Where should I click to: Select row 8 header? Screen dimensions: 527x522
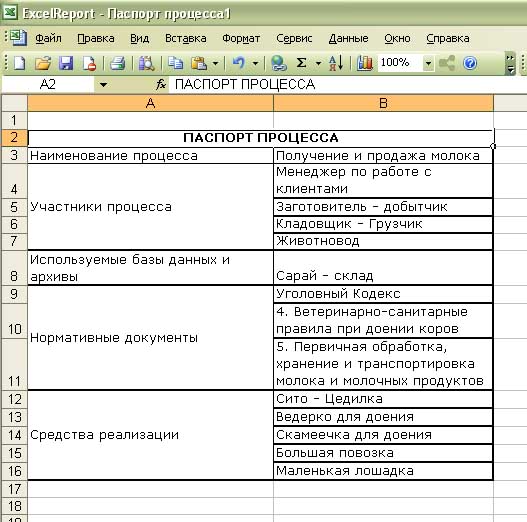[14, 268]
